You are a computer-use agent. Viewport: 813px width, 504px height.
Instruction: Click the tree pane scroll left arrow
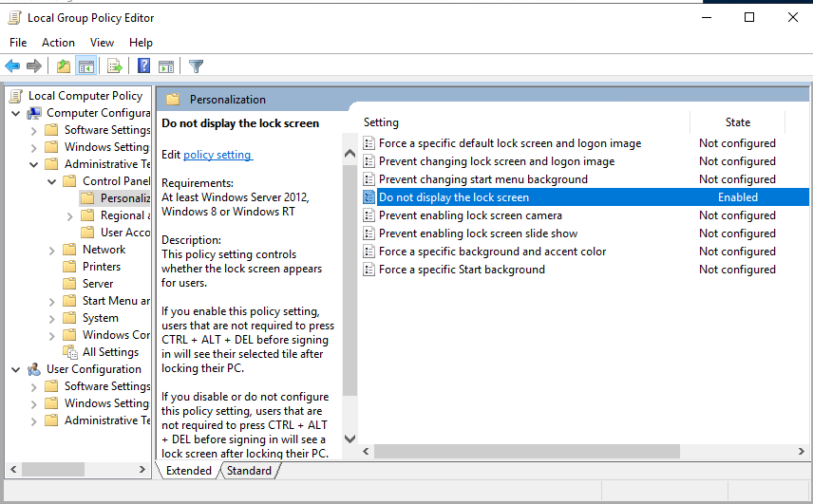(x=13, y=469)
